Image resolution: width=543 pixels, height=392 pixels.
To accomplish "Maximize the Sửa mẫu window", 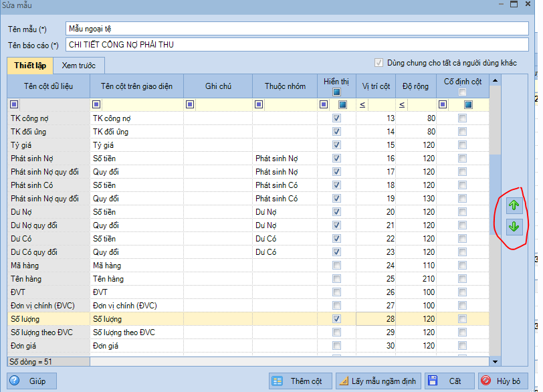I will [x=514, y=4].
